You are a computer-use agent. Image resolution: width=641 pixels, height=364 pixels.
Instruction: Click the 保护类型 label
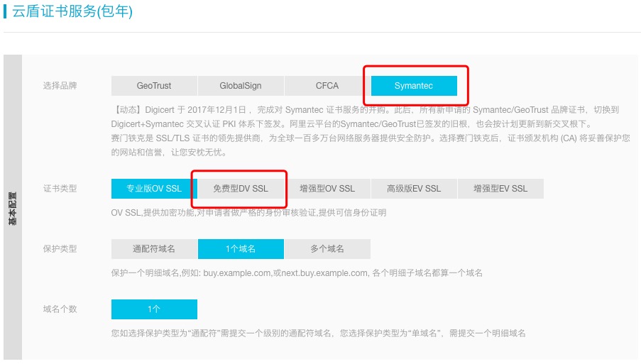click(60, 249)
